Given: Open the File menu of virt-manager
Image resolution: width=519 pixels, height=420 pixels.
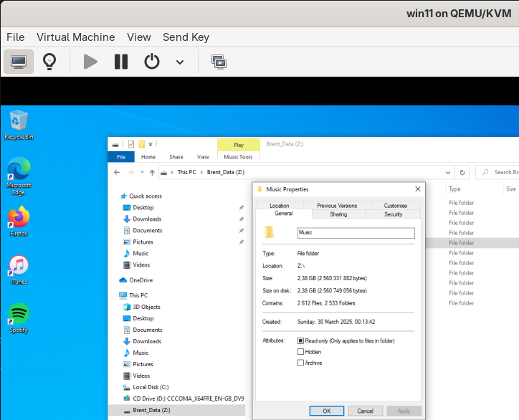Looking at the screenshot, I should tap(16, 37).
